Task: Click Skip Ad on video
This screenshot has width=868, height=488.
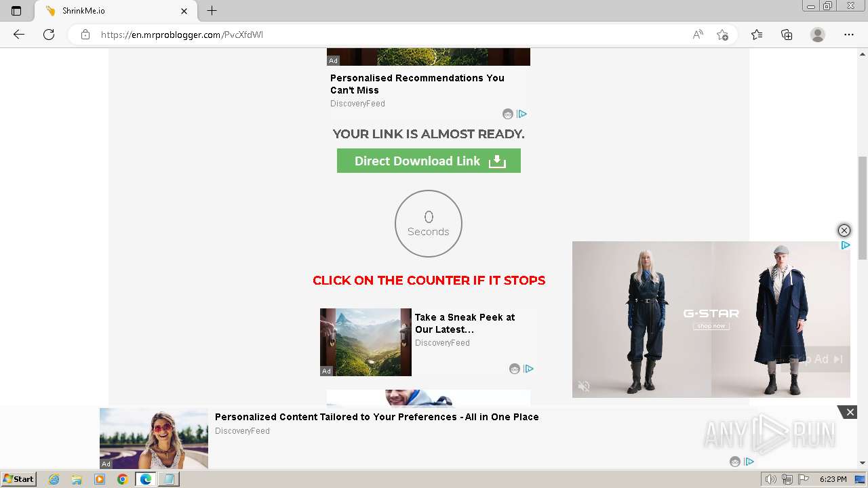Action: [x=815, y=359]
